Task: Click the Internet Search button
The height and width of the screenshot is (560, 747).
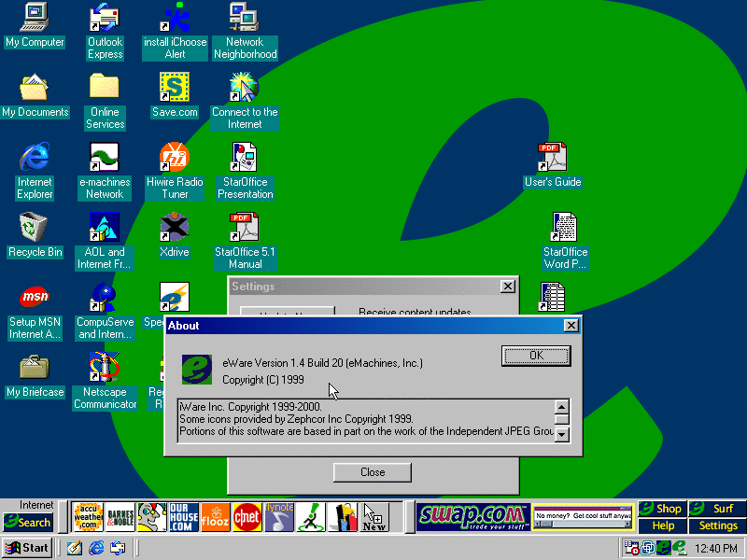Action: click(28, 523)
